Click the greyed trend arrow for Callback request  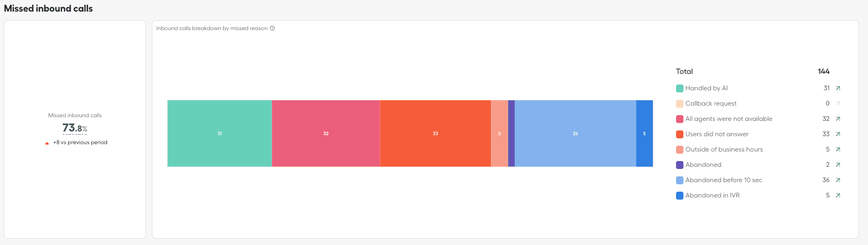point(838,103)
